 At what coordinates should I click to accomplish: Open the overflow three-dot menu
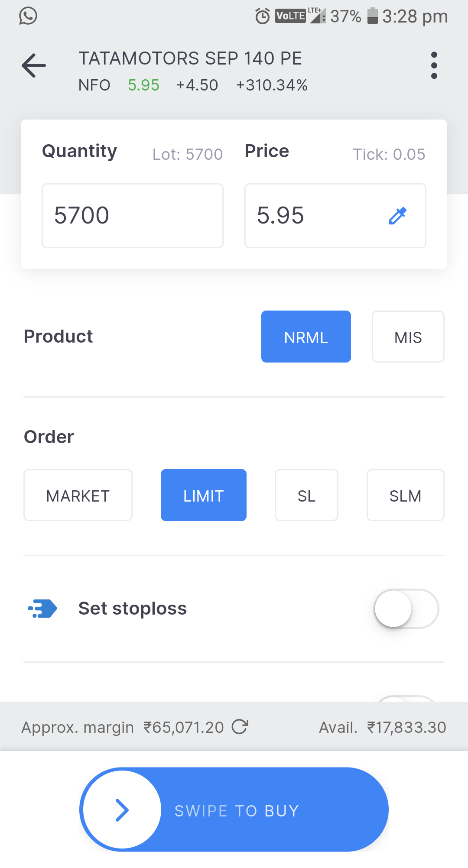[434, 65]
